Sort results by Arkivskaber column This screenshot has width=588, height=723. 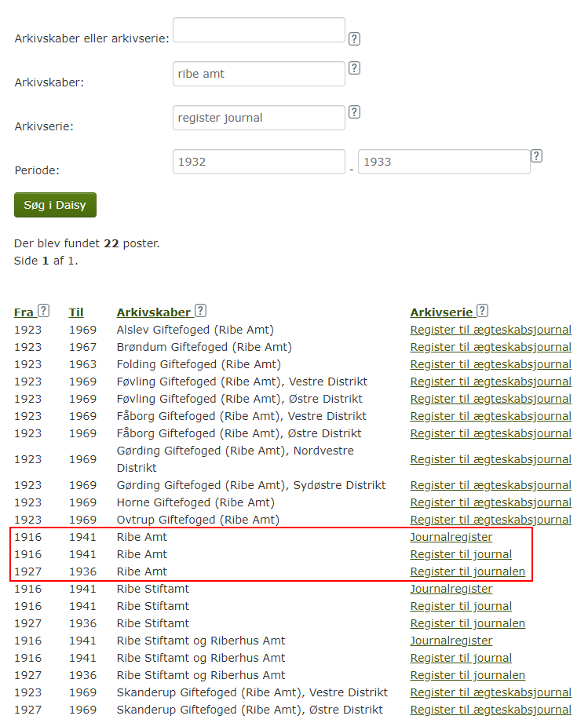[x=154, y=312]
